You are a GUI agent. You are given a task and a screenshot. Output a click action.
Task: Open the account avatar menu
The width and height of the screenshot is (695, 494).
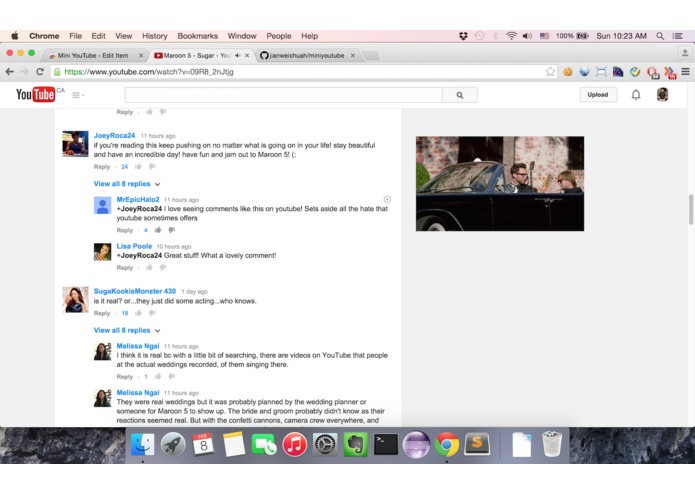[663, 94]
